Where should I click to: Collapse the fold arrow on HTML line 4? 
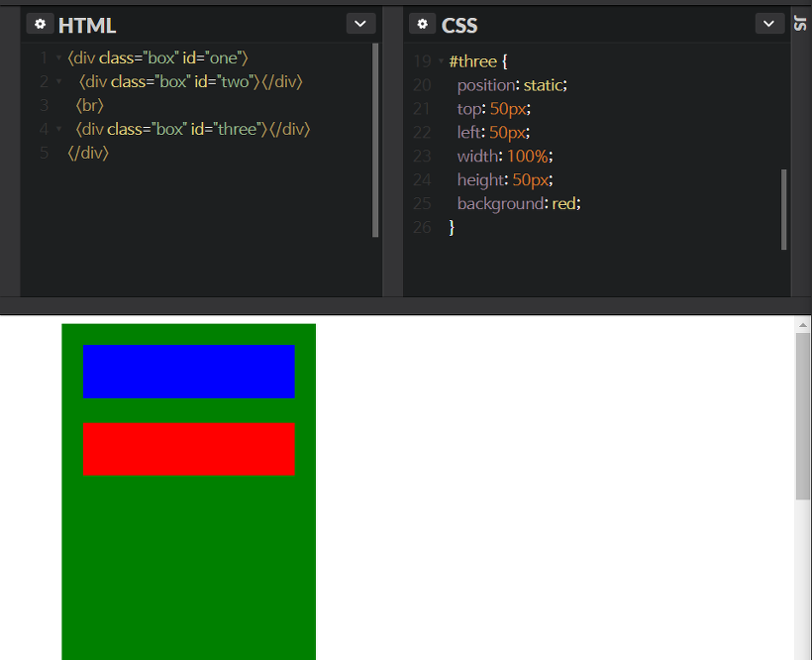pyautogui.click(x=58, y=129)
